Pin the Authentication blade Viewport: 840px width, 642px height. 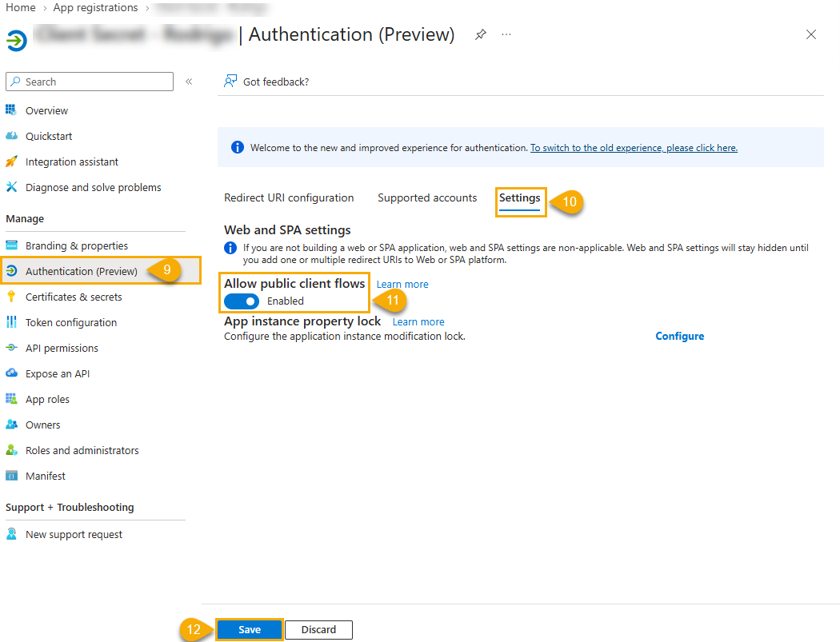481,35
